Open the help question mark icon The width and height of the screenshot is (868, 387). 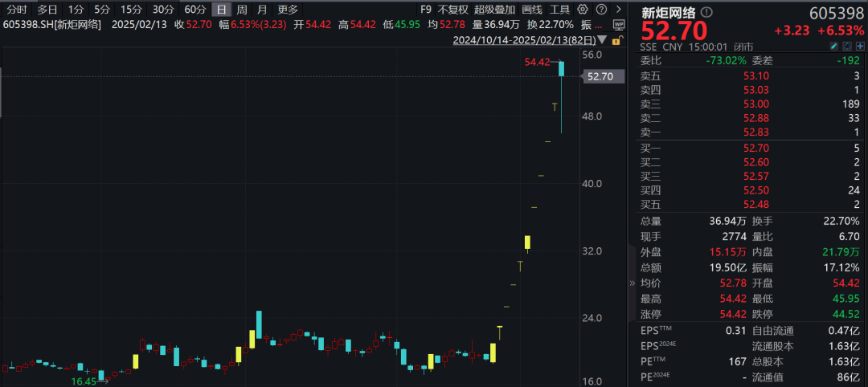click(602, 10)
